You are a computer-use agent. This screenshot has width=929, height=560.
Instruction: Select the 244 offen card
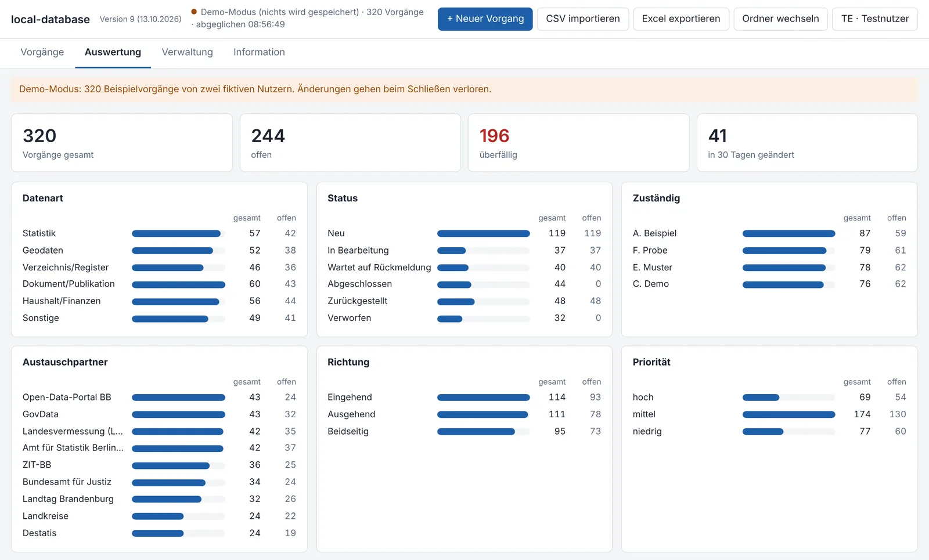(350, 143)
